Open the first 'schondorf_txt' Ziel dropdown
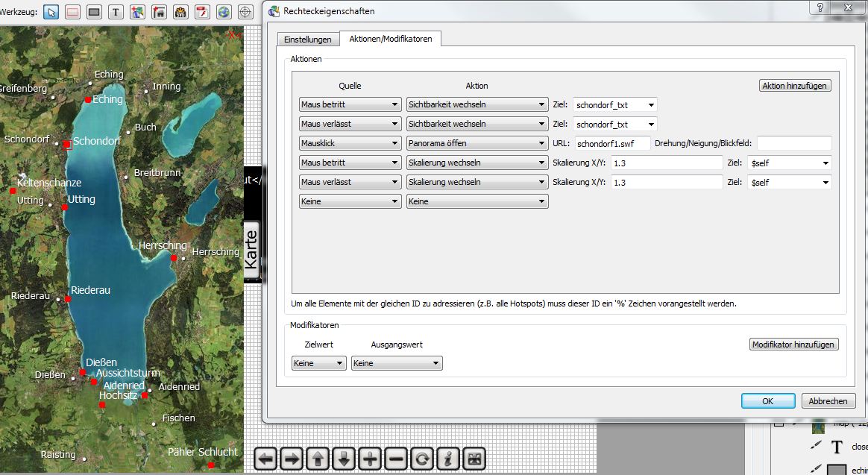 click(x=615, y=105)
